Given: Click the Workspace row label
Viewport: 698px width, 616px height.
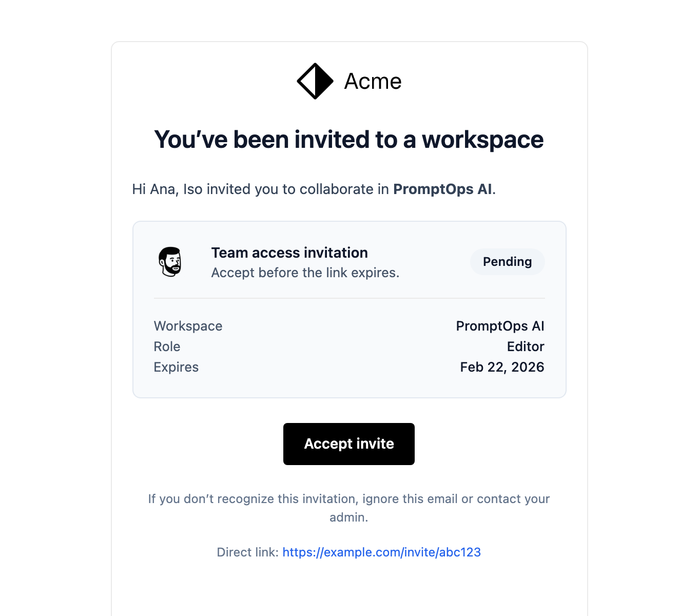Looking at the screenshot, I should [x=188, y=326].
